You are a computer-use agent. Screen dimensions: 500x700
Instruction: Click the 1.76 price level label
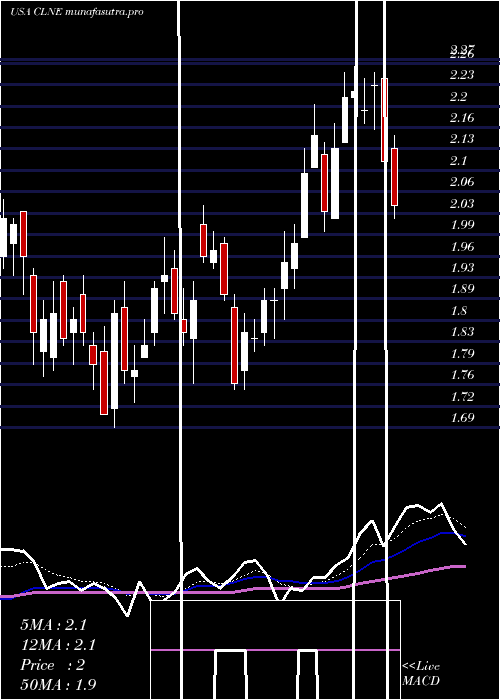pyautogui.click(x=462, y=375)
